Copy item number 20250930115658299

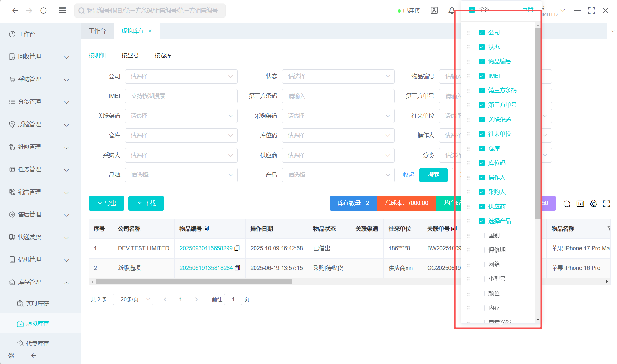237,248
